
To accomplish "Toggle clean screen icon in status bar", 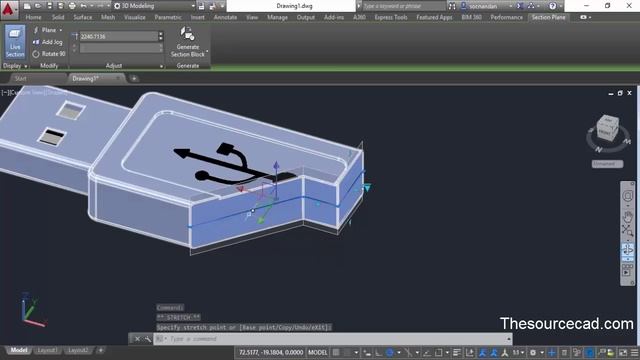I will coord(623,352).
